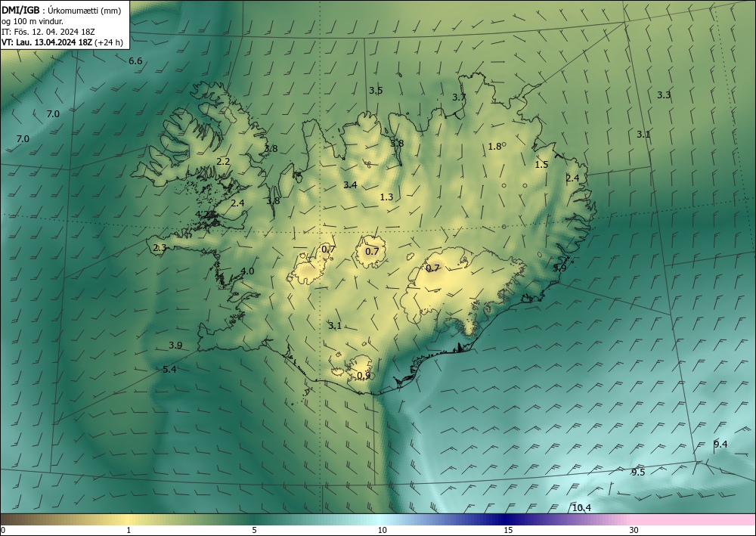
Task: Click the 5.4 value label in southwest ocean
Action: click(169, 370)
